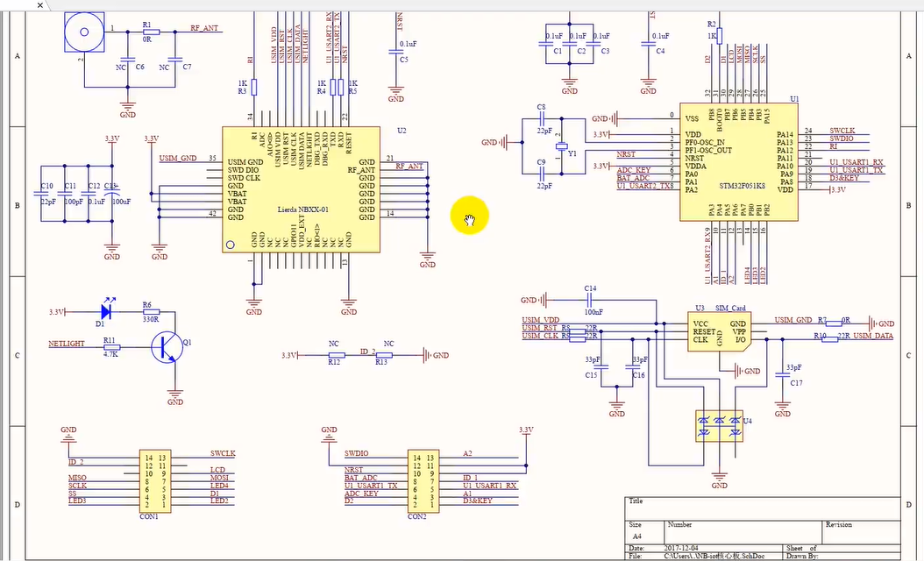The image size is (924, 561).
Task: Click the LED diode D1 symbol
Action: (x=108, y=312)
